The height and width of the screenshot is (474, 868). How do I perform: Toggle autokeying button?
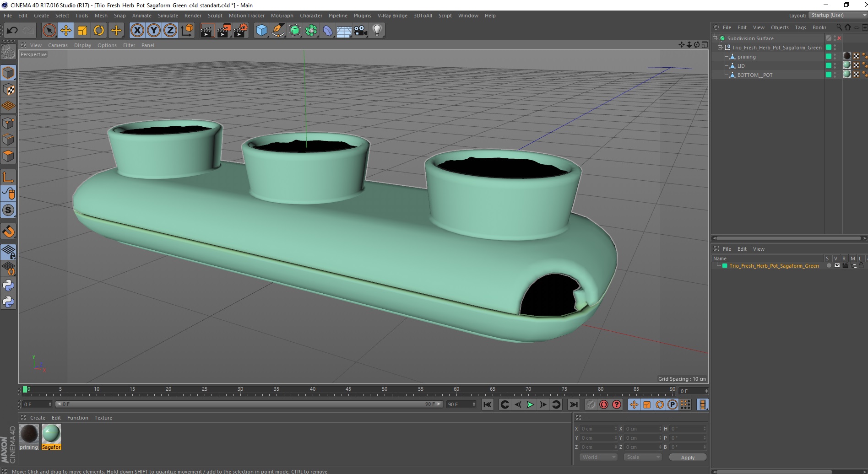coord(604,404)
